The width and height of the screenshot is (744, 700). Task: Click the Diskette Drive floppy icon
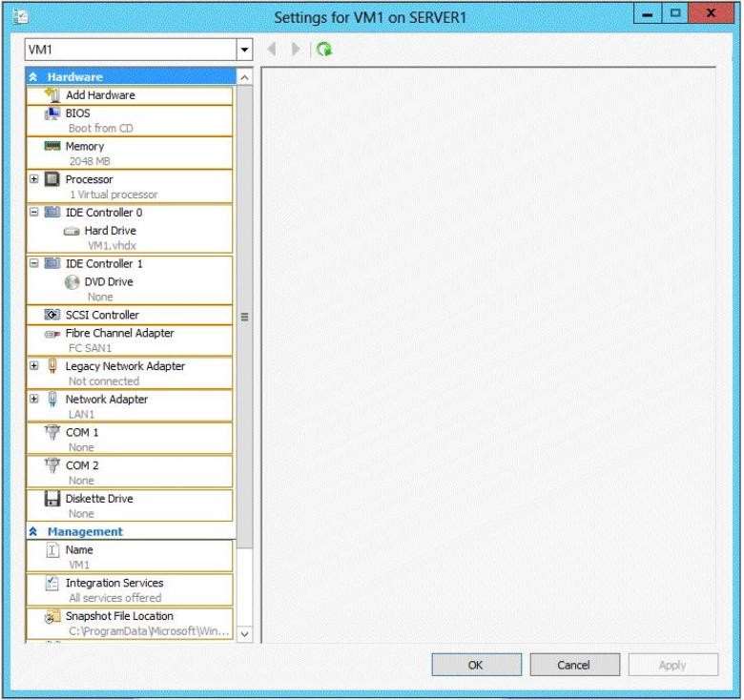click(x=52, y=499)
